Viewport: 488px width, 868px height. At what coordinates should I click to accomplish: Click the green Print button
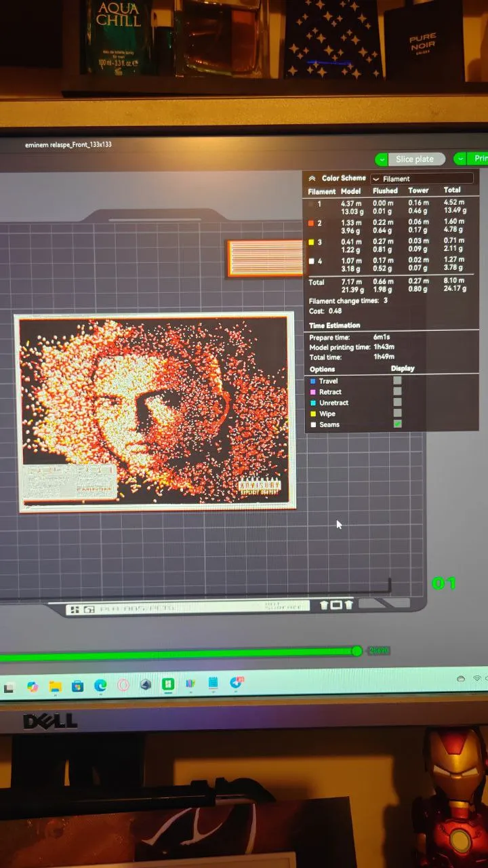(478, 159)
